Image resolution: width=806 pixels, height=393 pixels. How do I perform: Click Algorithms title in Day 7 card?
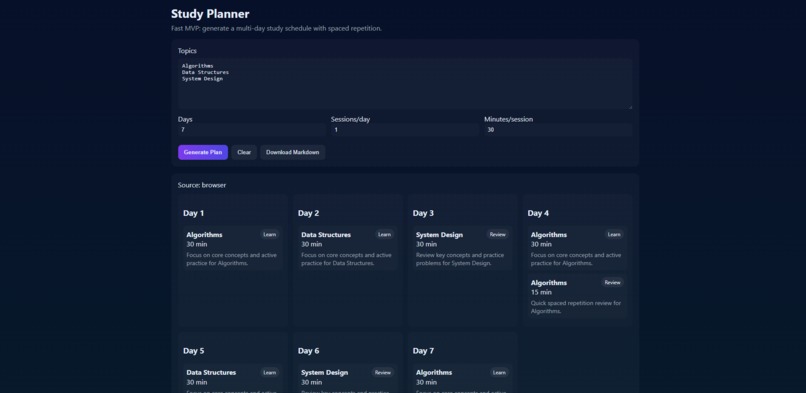coord(434,372)
